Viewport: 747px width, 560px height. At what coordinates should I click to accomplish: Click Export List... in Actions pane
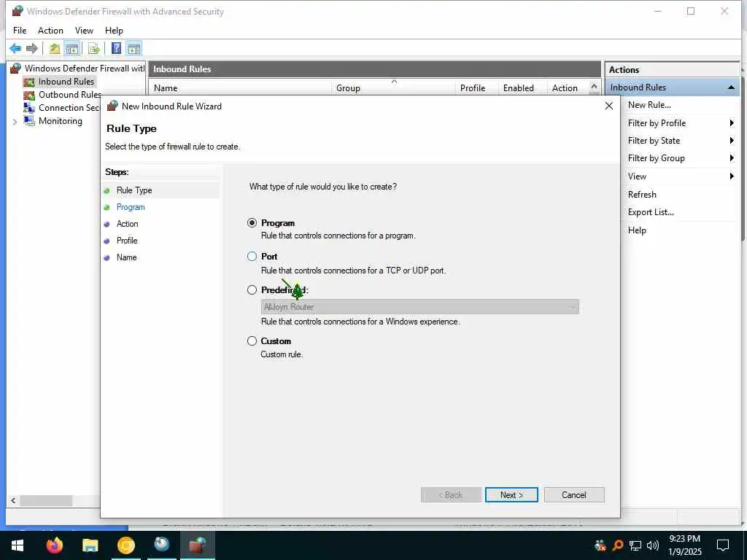[651, 212]
